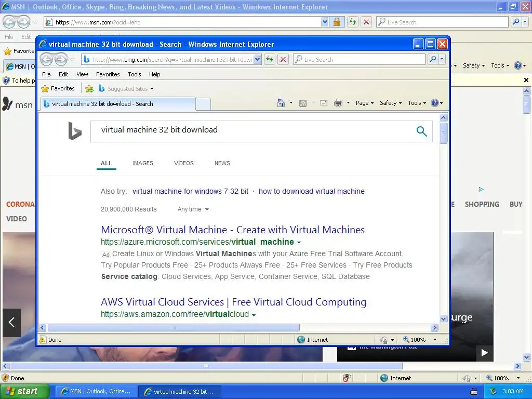Click Print icon in command bar
The height and width of the screenshot is (399, 532).
(338, 103)
